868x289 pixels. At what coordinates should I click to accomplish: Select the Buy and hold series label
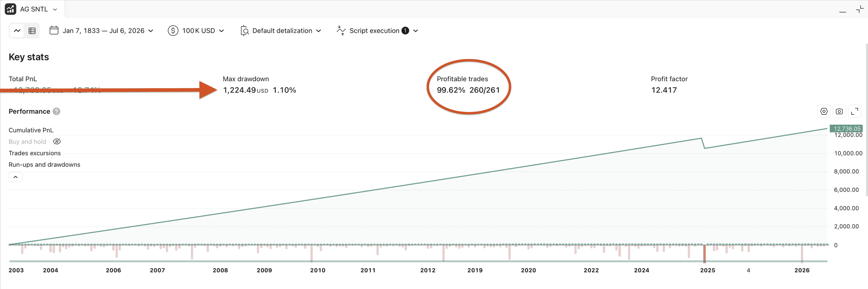point(27,142)
